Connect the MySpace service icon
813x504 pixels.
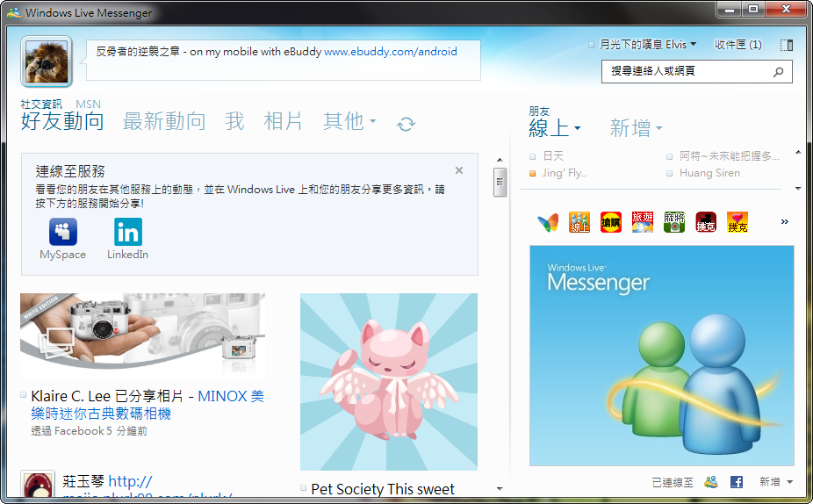[63, 231]
